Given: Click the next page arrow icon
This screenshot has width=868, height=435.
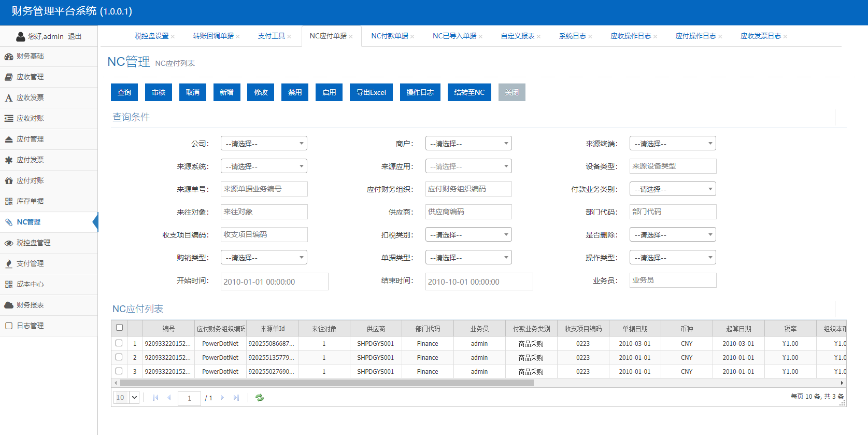Looking at the screenshot, I should coord(222,398).
